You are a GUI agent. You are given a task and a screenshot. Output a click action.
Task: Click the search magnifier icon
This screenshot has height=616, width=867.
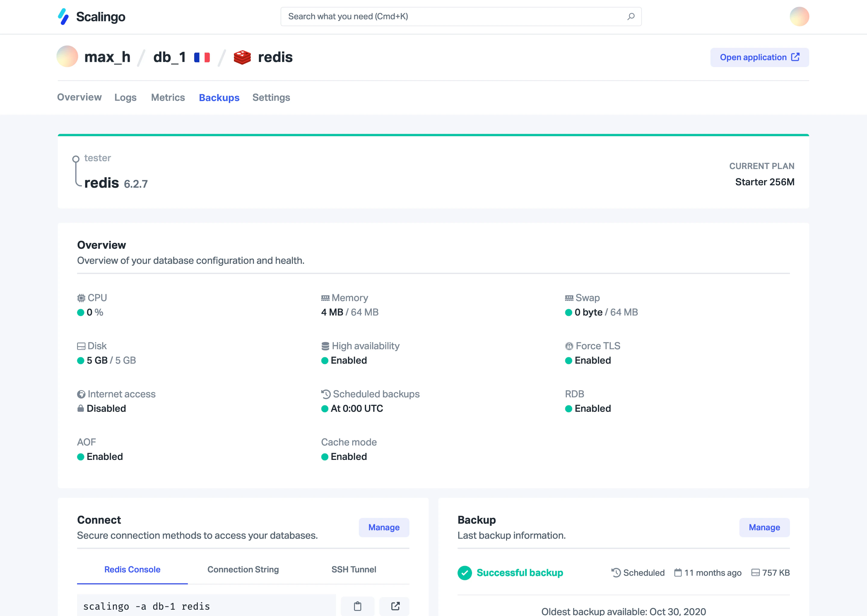coord(630,16)
